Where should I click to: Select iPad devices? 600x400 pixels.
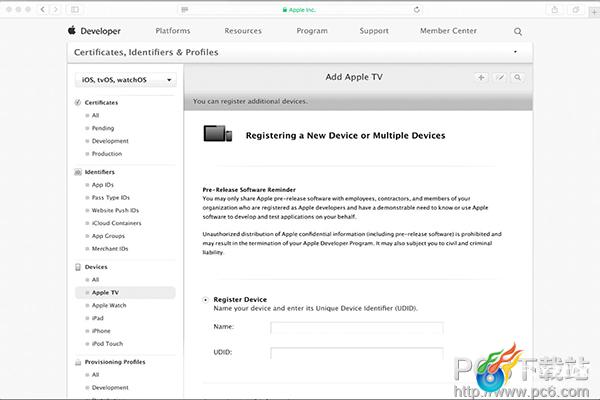point(98,318)
